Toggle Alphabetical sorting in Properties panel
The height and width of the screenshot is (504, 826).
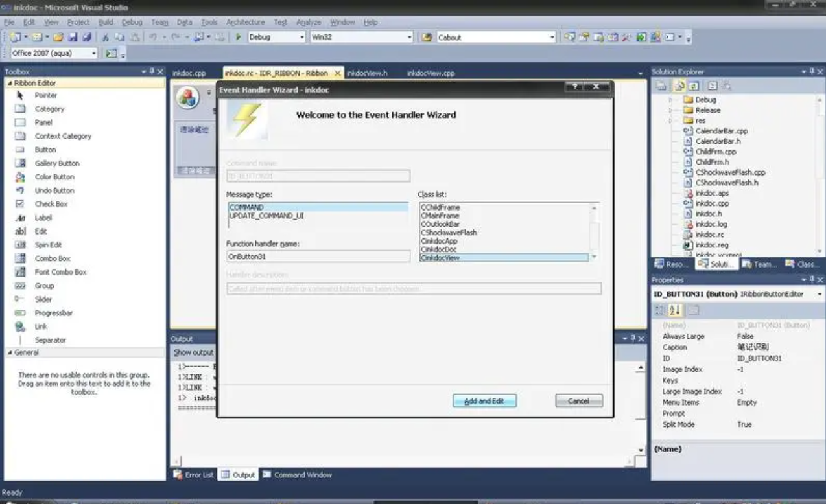click(675, 311)
